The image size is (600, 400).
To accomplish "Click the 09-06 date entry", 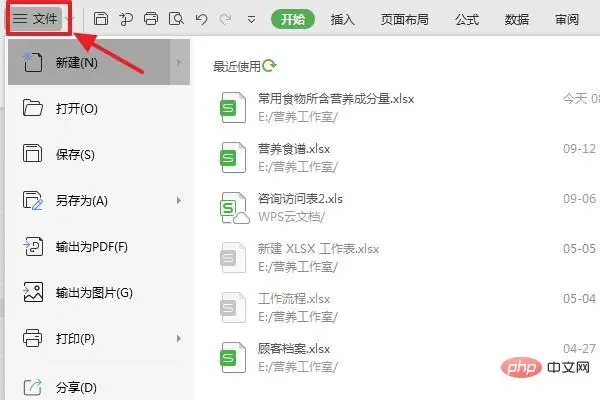I will pyautogui.click(x=579, y=199).
